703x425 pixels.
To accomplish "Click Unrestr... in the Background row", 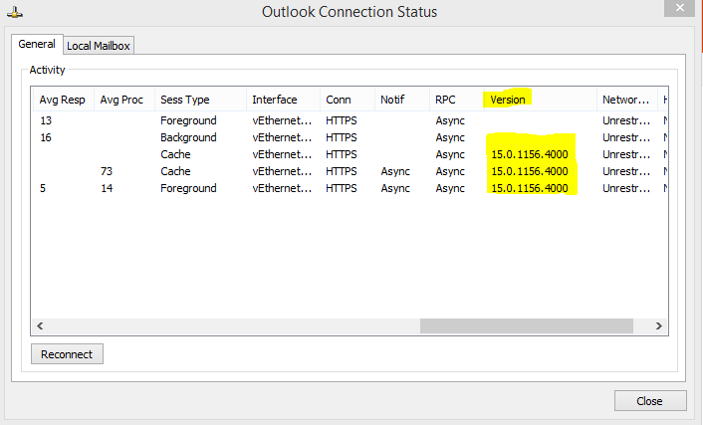I will (626, 138).
